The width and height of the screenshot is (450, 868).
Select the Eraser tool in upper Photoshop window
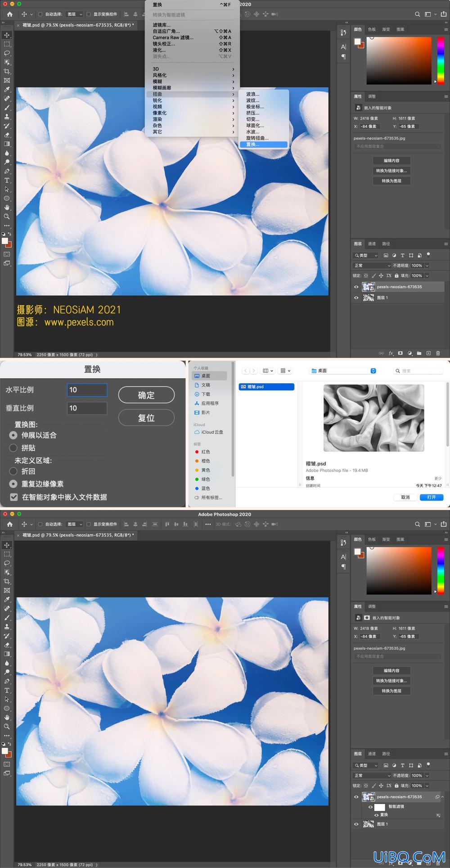[x=7, y=135]
